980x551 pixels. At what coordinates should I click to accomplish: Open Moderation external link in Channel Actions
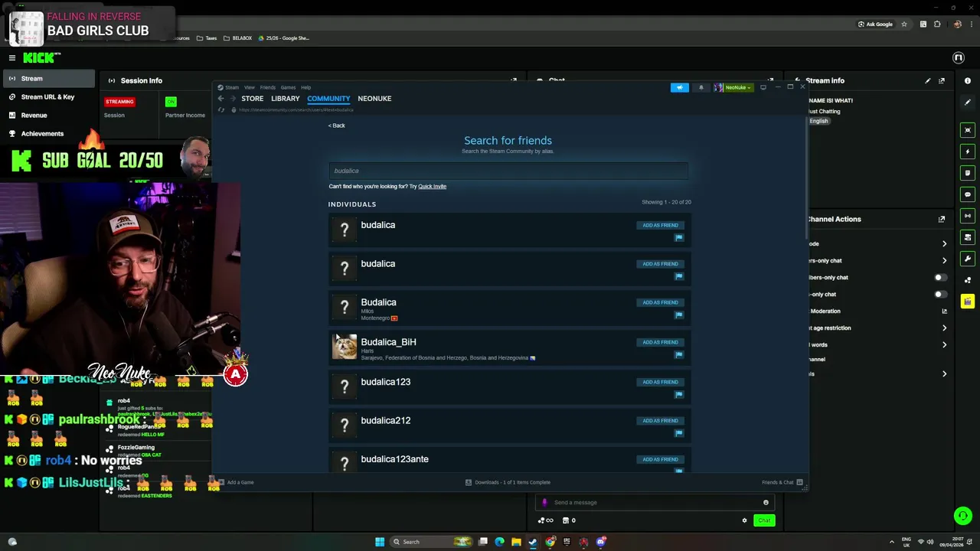944,311
